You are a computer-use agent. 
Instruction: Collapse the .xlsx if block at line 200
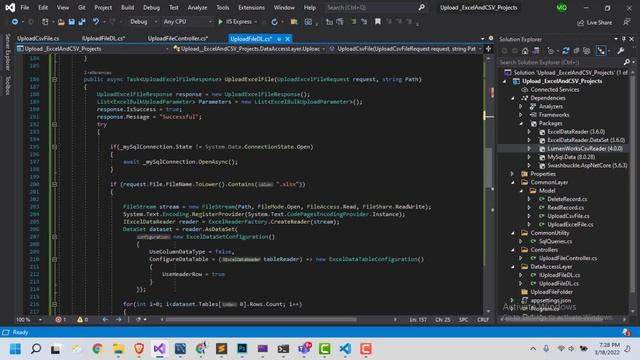coord(54,184)
